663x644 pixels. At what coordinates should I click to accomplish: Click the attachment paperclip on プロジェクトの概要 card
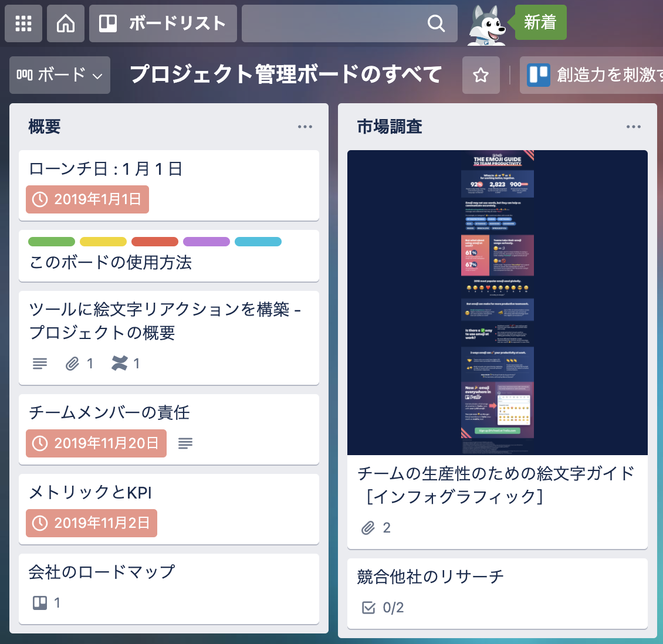click(72, 364)
